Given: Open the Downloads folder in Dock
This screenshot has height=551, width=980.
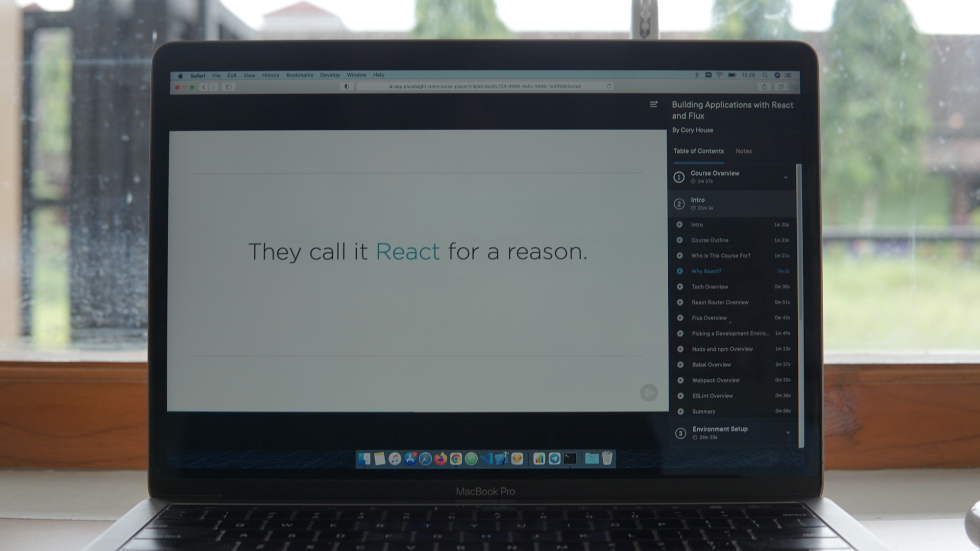Looking at the screenshot, I should [x=591, y=458].
